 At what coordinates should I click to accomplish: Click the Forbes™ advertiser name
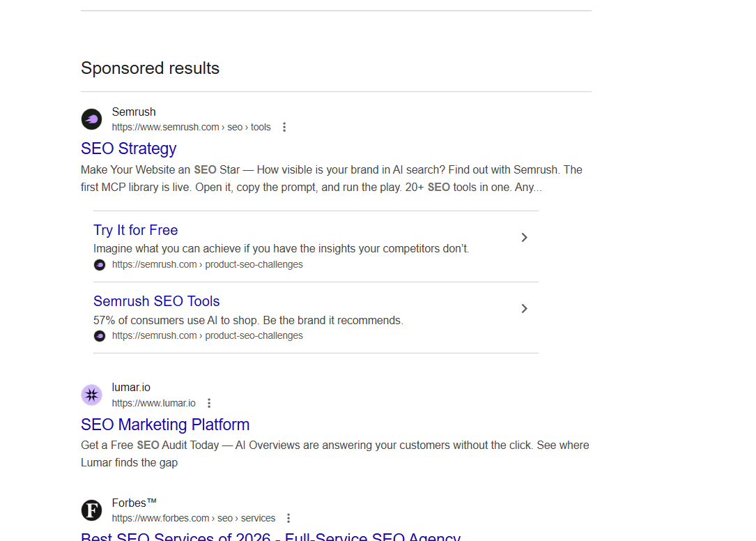coord(134,503)
